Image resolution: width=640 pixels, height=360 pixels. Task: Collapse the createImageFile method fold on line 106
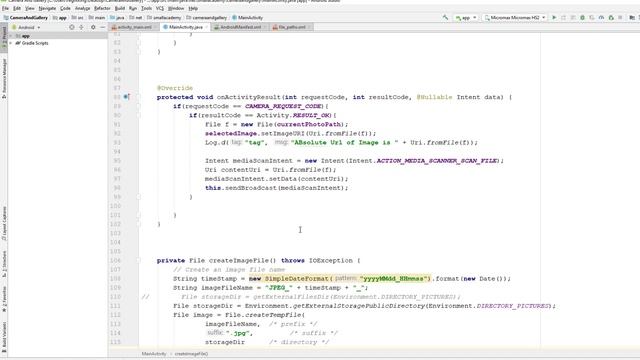tap(139, 260)
